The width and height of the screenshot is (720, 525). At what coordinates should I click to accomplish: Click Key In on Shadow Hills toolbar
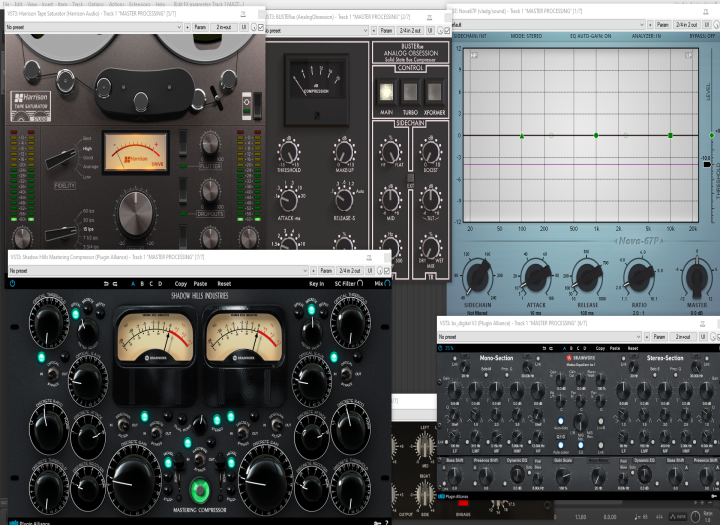[316, 284]
